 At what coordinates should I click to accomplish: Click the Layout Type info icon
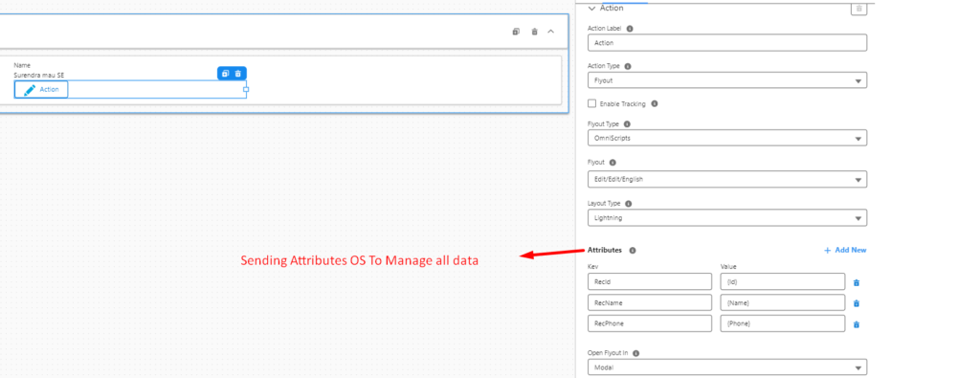[628, 204]
